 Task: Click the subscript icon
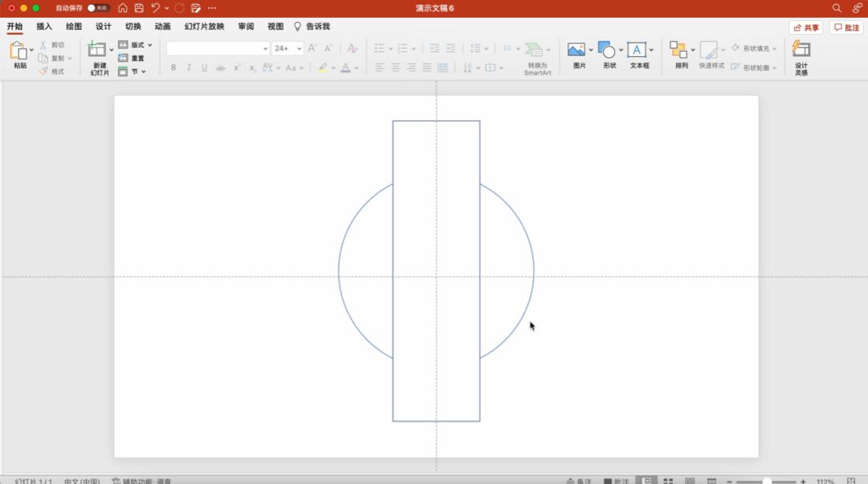coord(252,68)
